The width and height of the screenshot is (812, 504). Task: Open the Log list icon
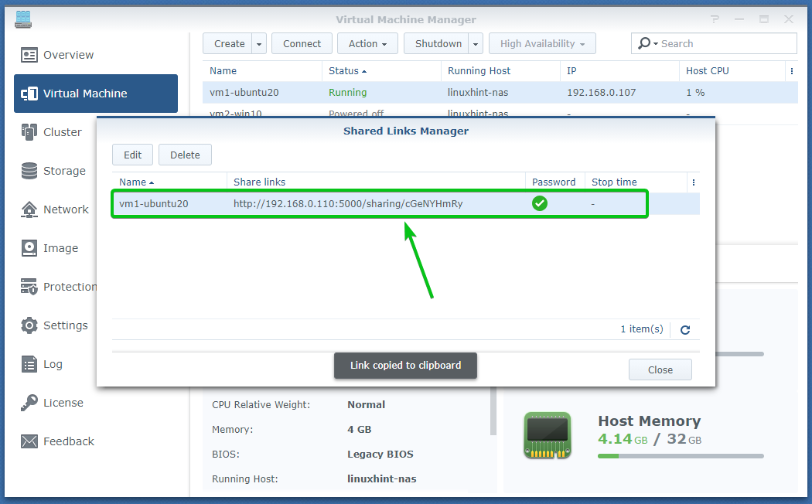coord(29,364)
